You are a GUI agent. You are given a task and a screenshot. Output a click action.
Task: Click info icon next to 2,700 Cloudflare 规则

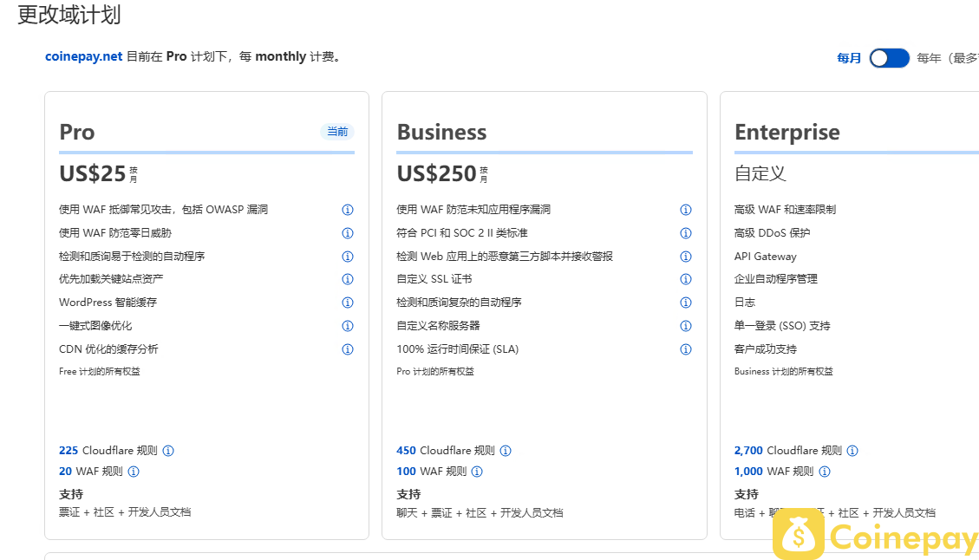[852, 451]
